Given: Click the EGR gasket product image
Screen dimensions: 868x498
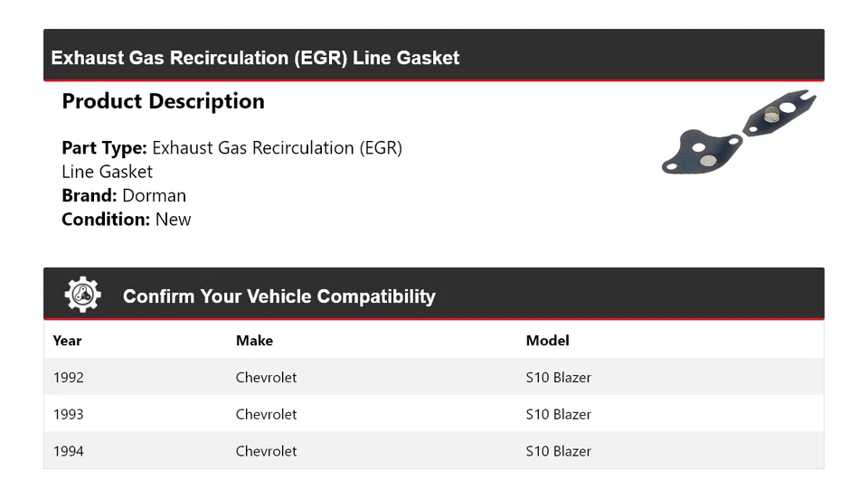Looking at the screenshot, I should [739, 132].
